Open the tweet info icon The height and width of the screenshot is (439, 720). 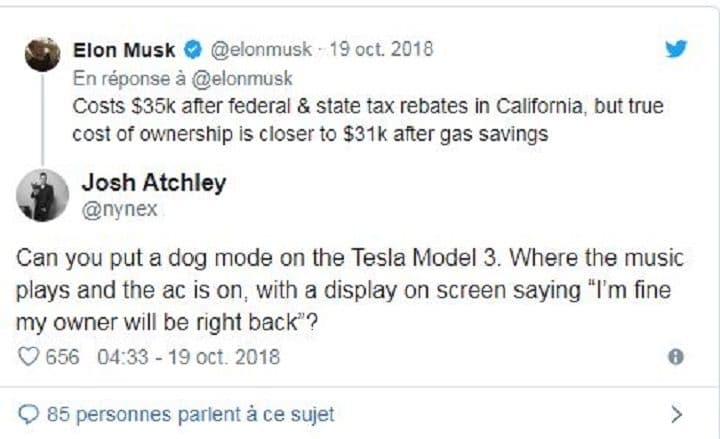675,357
